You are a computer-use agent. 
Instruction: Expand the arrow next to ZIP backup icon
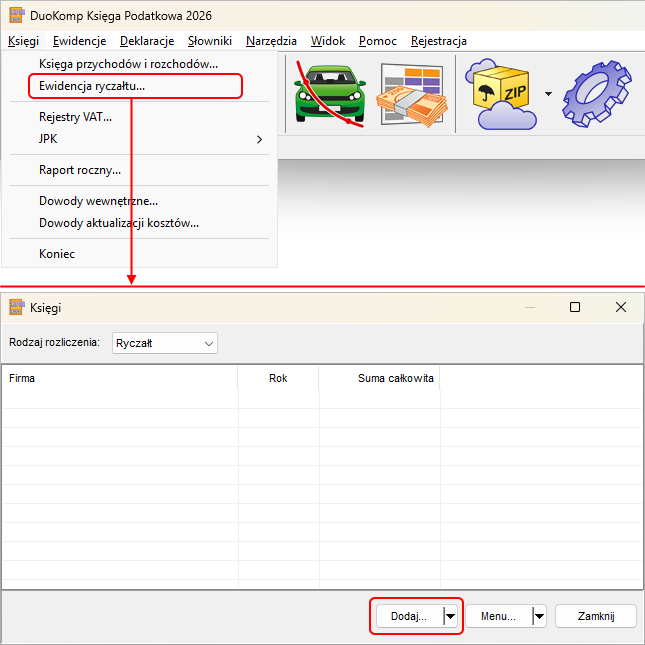(x=548, y=94)
